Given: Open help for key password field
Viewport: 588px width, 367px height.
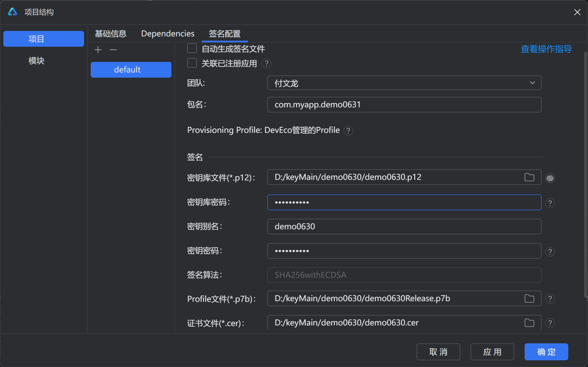Looking at the screenshot, I should (x=550, y=251).
